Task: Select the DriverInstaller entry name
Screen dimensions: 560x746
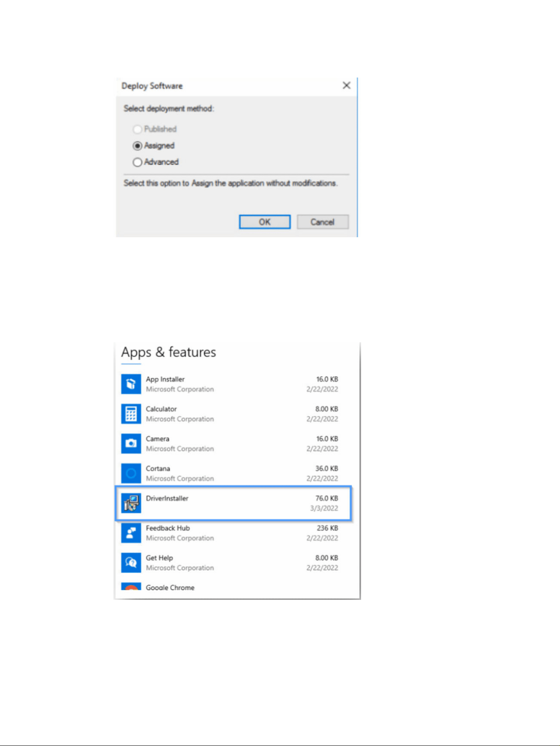Action: tap(167, 498)
